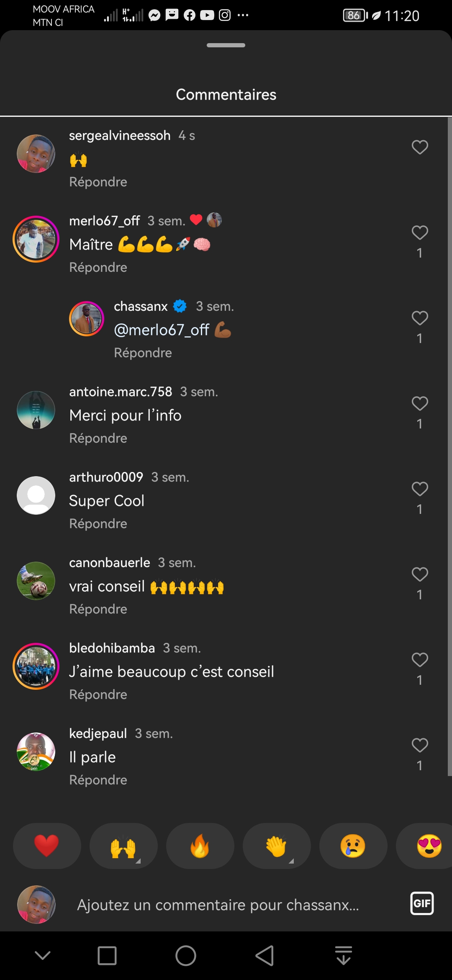
Task: Reply to arthuro0009's 'Super Cool' comment
Action: click(98, 524)
